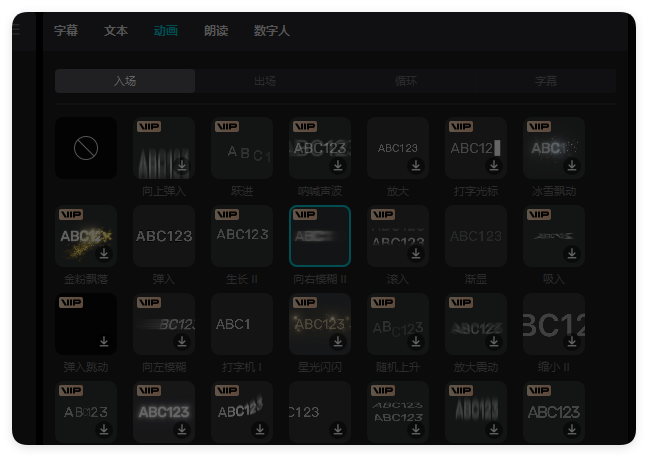Download the 向上弹入 animation
648x457 pixels.
182,166
